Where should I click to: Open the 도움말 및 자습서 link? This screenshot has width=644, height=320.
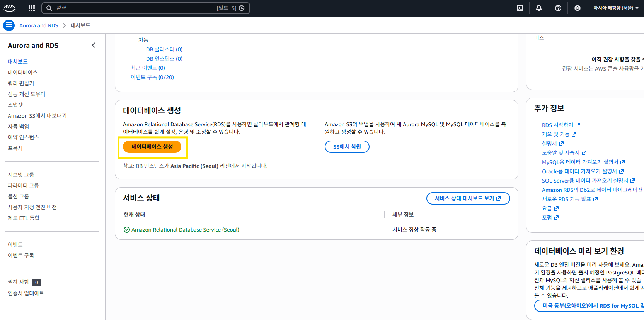564,153
